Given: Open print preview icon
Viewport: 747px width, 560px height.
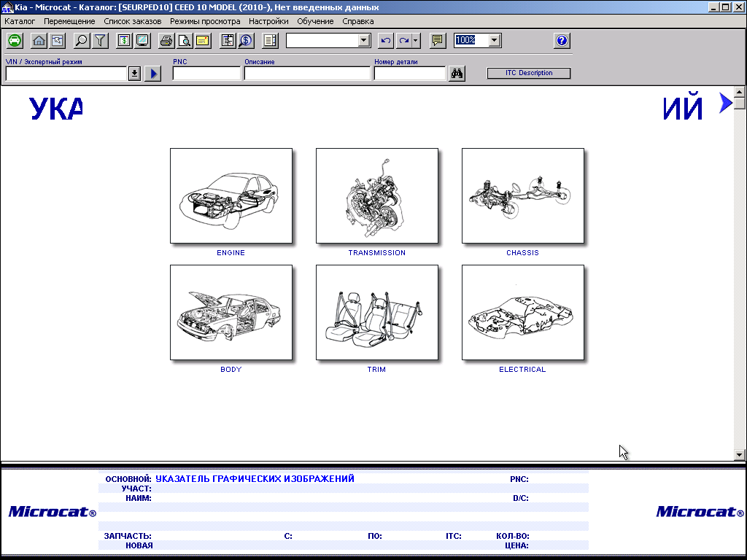Looking at the screenshot, I should click(185, 41).
